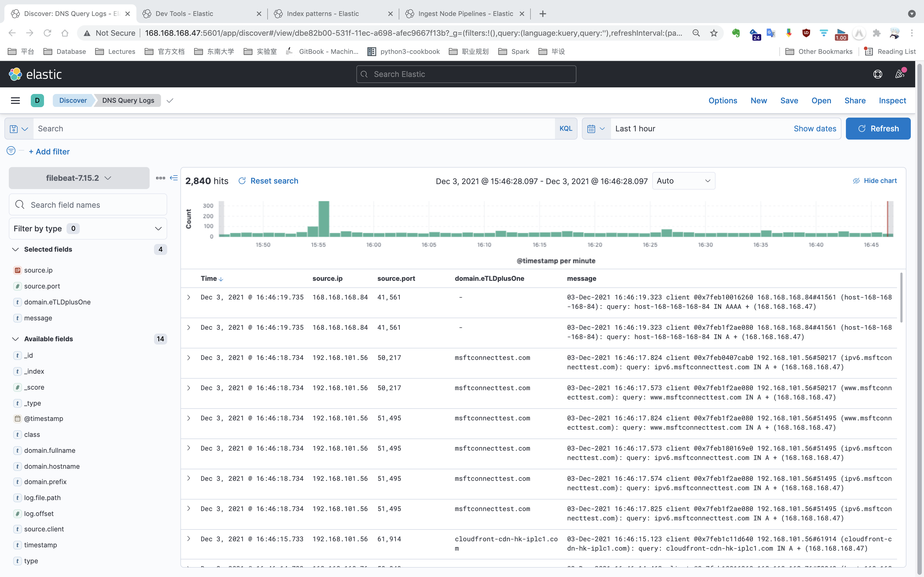This screenshot has height=577, width=924.
Task: Open the Inspect menu item
Action: (892, 100)
